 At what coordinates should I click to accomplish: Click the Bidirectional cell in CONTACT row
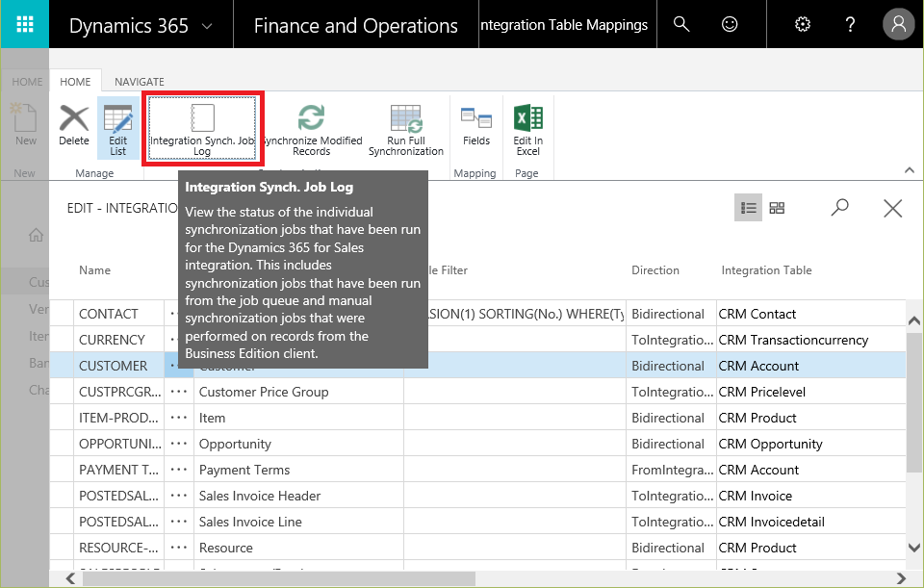[671, 314]
